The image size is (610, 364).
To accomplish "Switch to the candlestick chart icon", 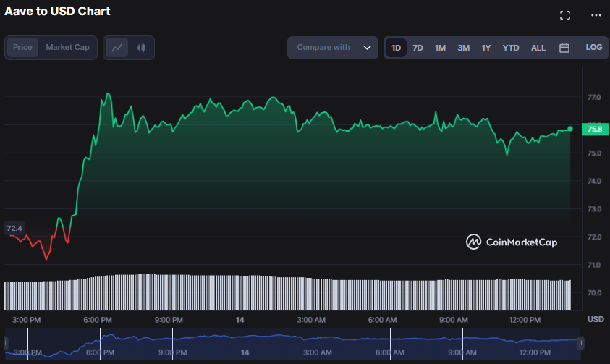I will coord(141,48).
